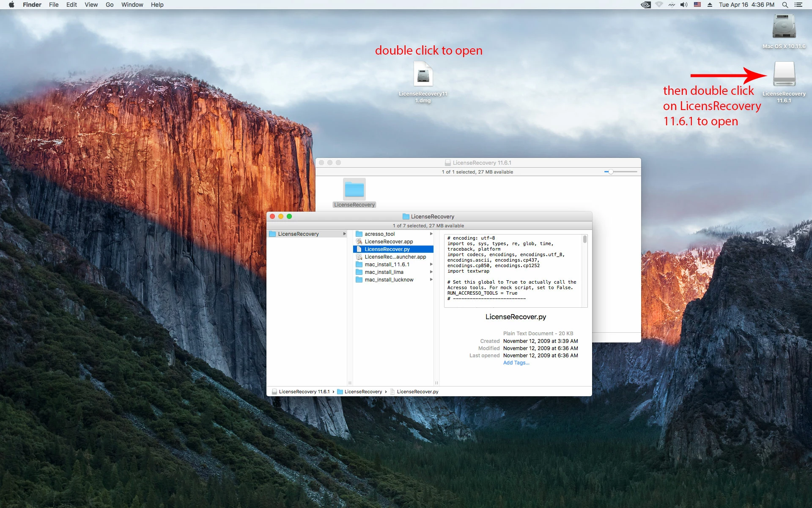The width and height of the screenshot is (812, 508).
Task: Open Spotlight search magnifier icon
Action: pos(785,5)
